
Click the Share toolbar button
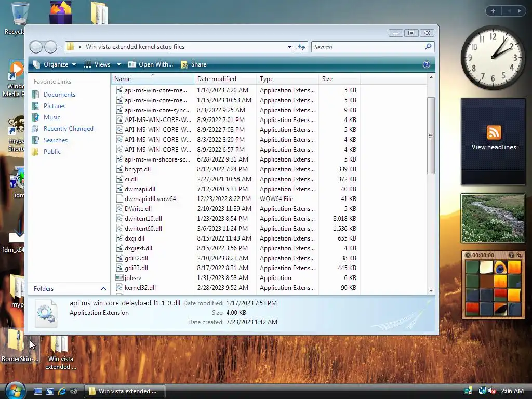click(x=194, y=64)
